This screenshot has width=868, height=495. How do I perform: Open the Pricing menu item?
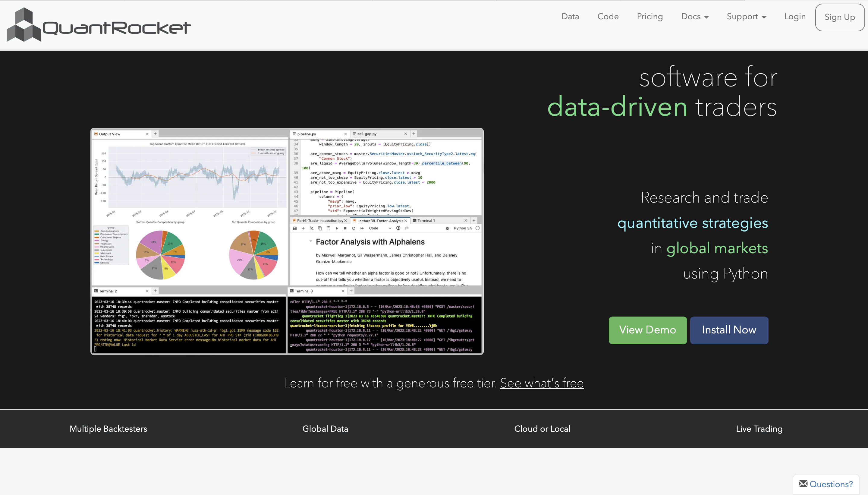(649, 17)
